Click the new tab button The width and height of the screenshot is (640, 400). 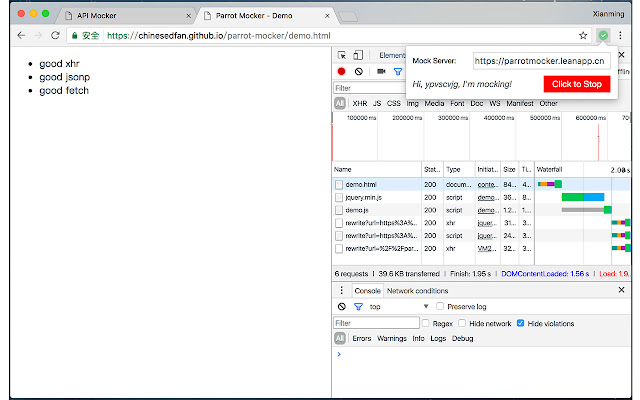click(x=348, y=16)
